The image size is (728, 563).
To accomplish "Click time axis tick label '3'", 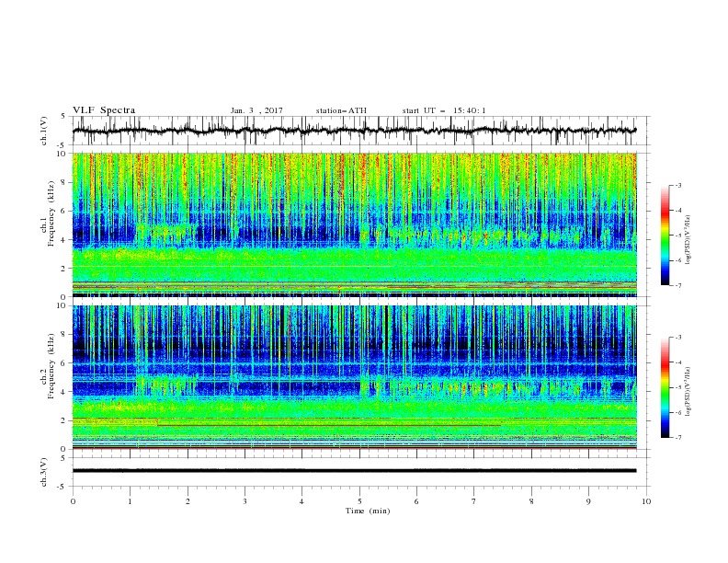I will [245, 501].
